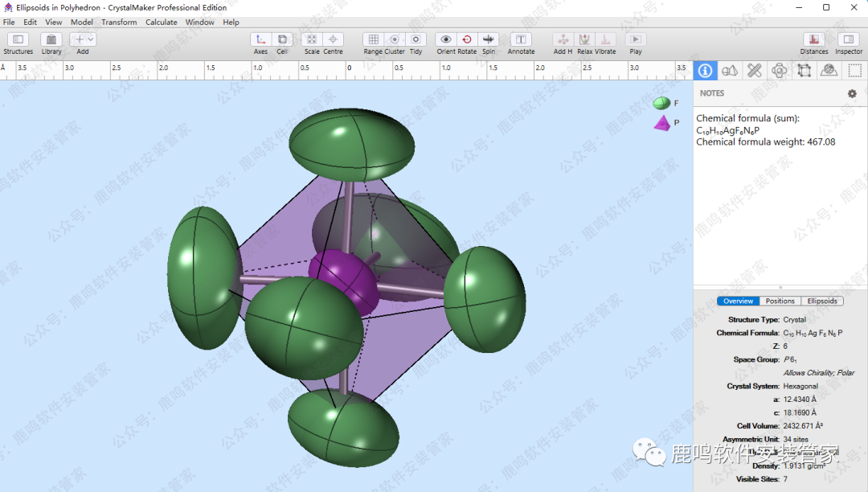This screenshot has width=868, height=492.
Task: Open the Structures sidebar
Action: click(x=18, y=39)
